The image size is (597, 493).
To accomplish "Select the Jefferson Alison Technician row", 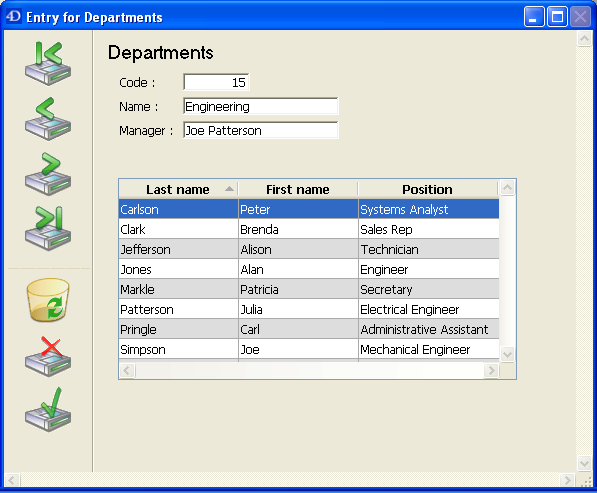I will coord(309,249).
